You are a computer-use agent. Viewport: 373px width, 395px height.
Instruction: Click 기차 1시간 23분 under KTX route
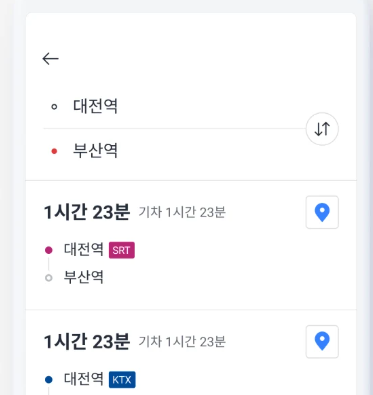tap(182, 342)
